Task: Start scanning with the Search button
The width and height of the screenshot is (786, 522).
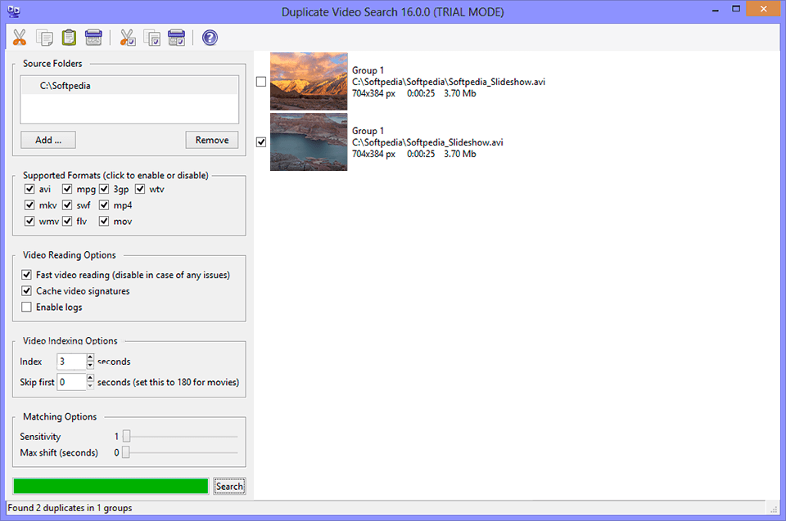Action: tap(229, 486)
